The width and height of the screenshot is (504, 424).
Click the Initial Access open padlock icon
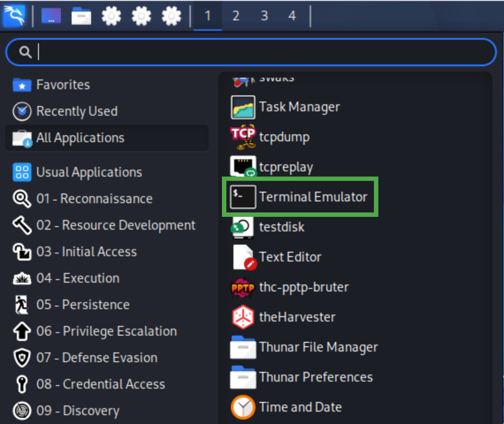coord(22,252)
